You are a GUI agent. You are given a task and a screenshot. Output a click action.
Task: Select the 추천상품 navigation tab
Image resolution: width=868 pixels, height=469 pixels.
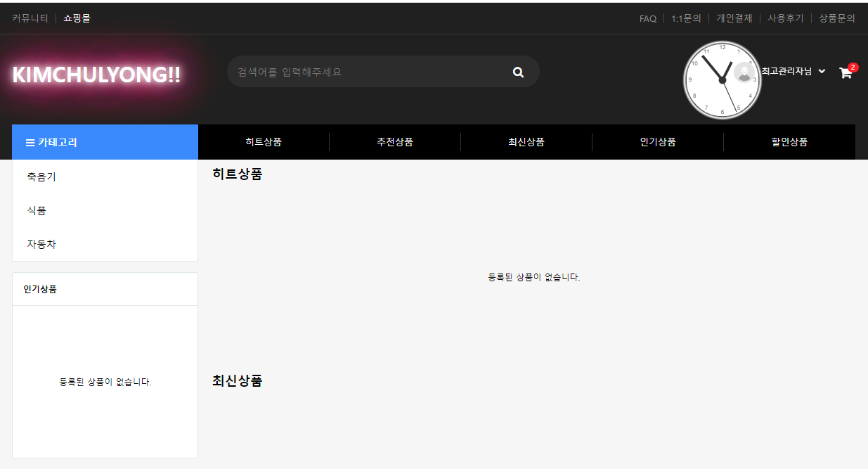(395, 142)
